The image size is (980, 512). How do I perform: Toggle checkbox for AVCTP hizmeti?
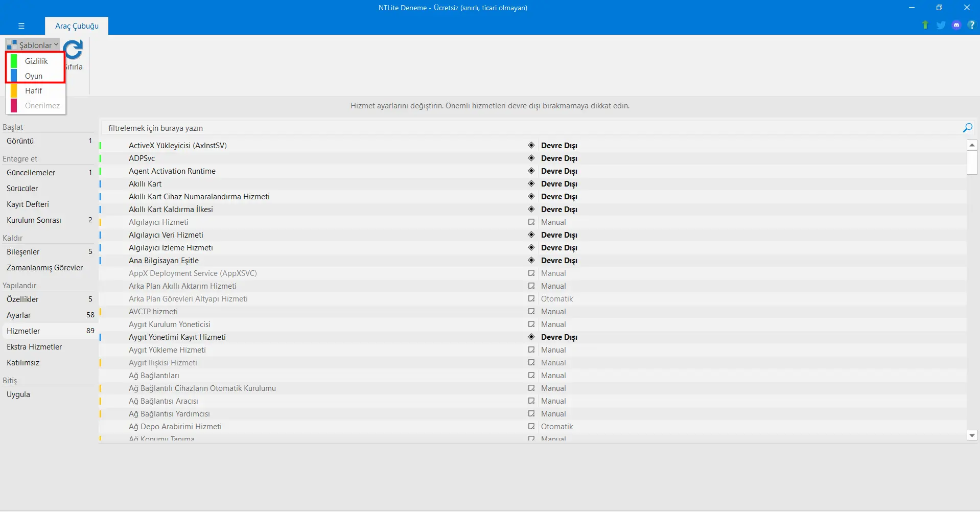pyautogui.click(x=531, y=311)
